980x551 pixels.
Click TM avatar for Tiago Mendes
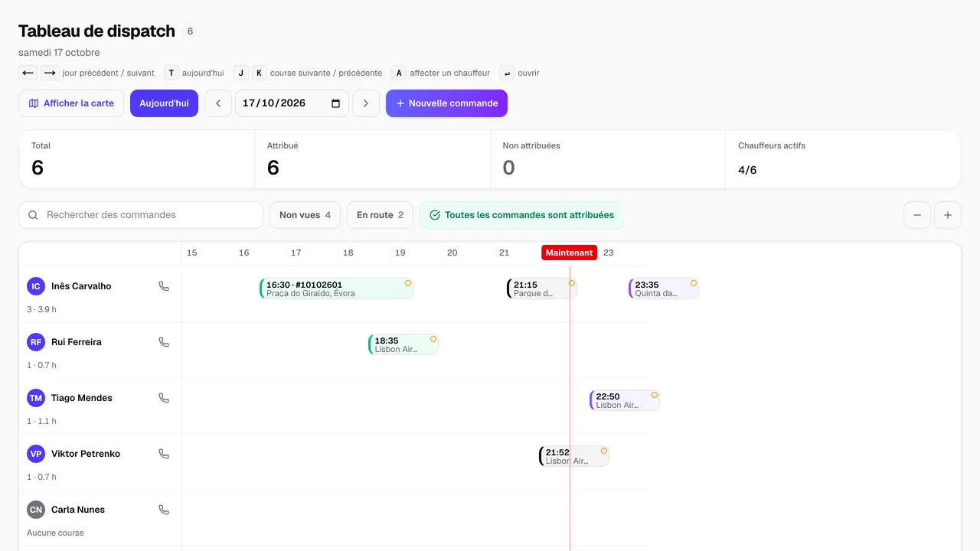[36, 398]
